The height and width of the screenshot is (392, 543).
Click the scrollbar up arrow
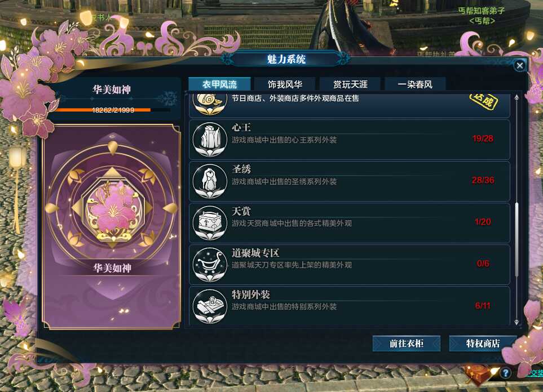516,97
